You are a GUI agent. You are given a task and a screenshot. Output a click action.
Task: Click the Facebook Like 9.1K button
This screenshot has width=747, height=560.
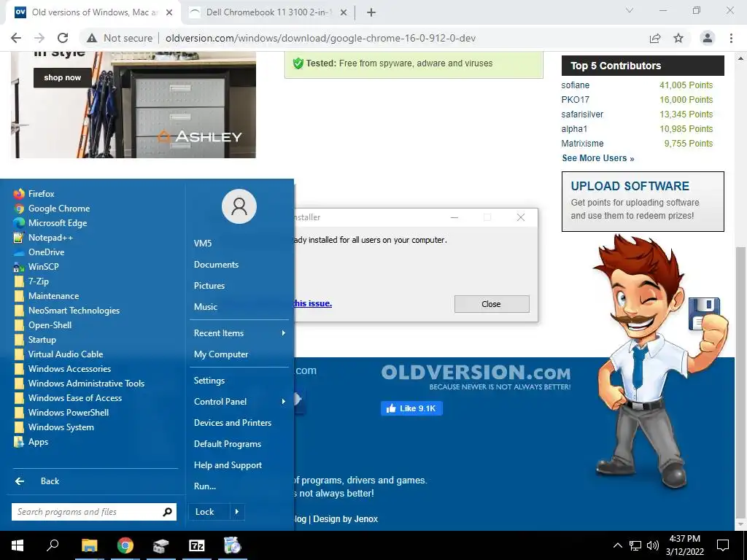411,408
